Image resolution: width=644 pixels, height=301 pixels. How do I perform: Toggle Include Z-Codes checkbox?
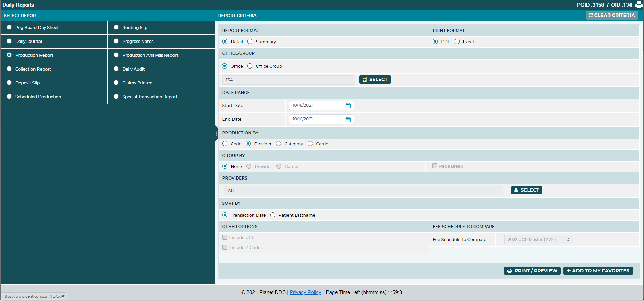(x=225, y=247)
